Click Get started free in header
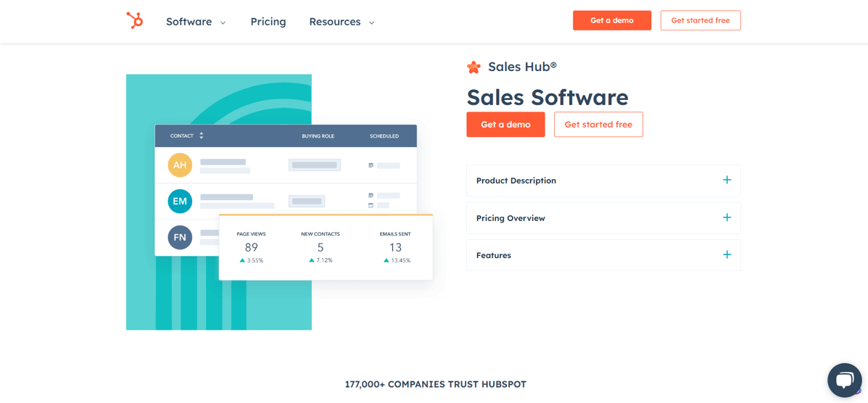Screen dimensions: 868x403 click(x=700, y=20)
